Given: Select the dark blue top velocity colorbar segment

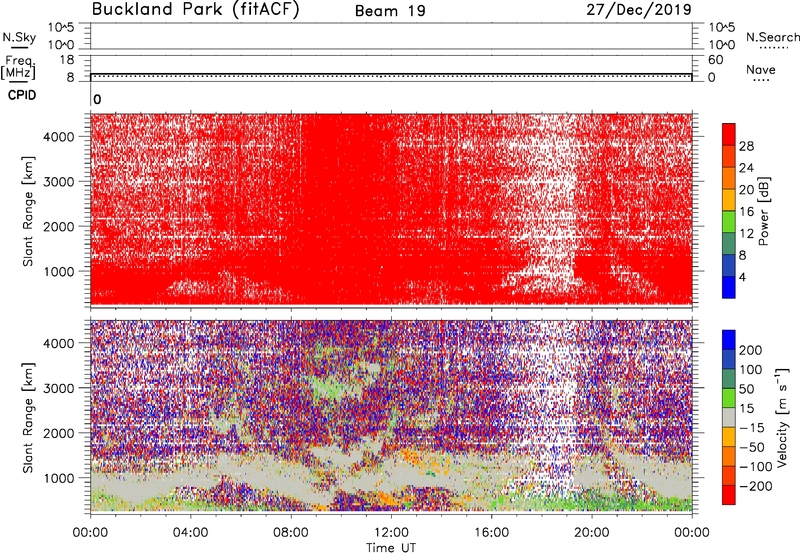Looking at the screenshot, I should (729, 340).
